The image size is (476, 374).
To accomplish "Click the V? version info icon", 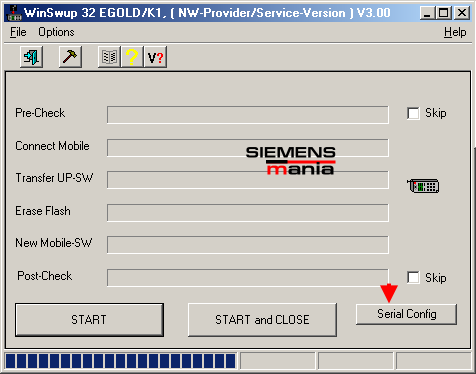I will coord(155,57).
